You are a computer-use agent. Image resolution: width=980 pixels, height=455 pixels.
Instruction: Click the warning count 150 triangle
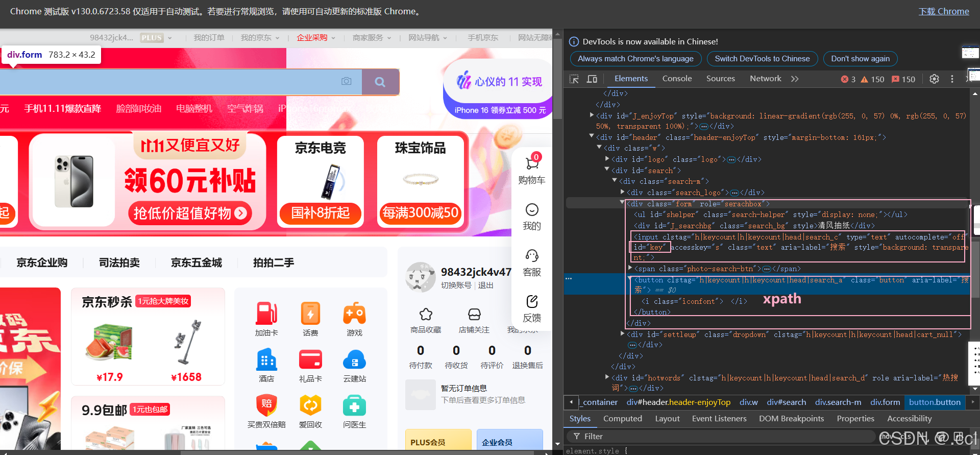click(872, 79)
